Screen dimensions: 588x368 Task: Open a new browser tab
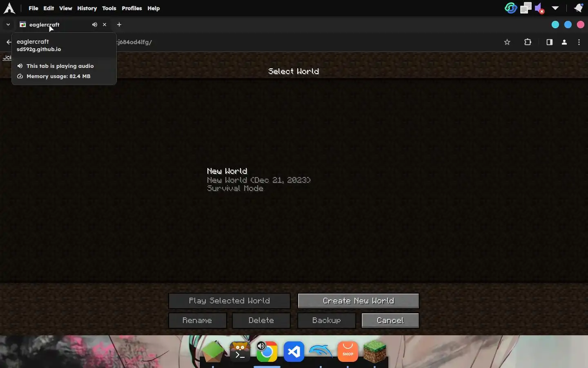(x=119, y=25)
